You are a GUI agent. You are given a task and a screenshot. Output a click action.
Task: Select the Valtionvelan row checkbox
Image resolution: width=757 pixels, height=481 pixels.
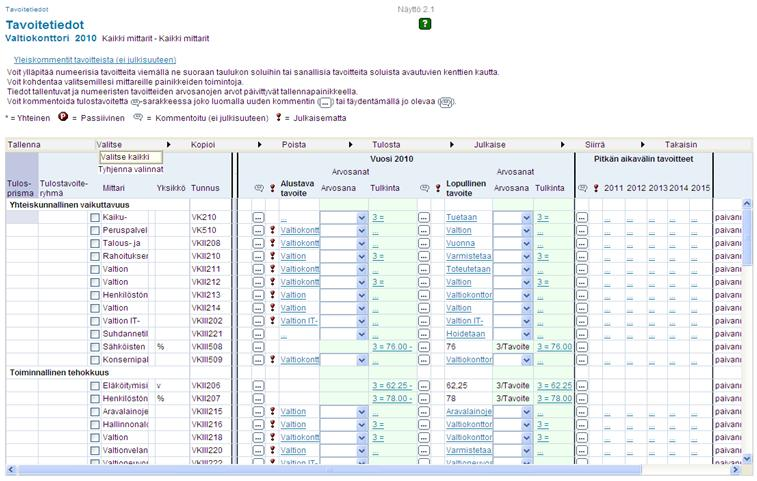(x=95, y=451)
